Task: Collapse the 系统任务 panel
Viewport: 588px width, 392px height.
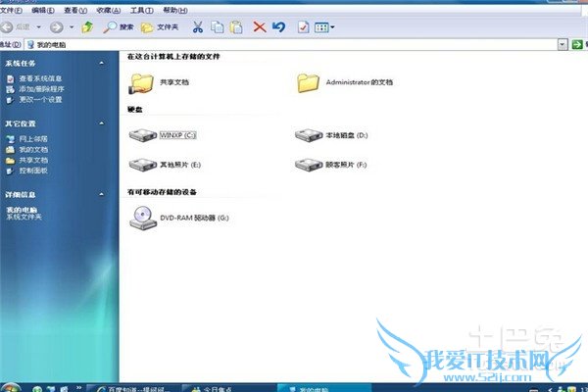Action: pos(101,63)
